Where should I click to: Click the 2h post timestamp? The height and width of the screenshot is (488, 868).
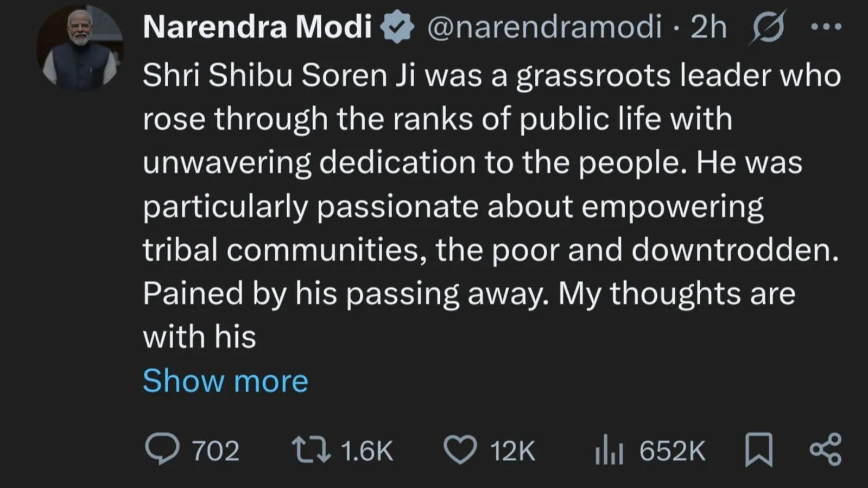click(708, 26)
